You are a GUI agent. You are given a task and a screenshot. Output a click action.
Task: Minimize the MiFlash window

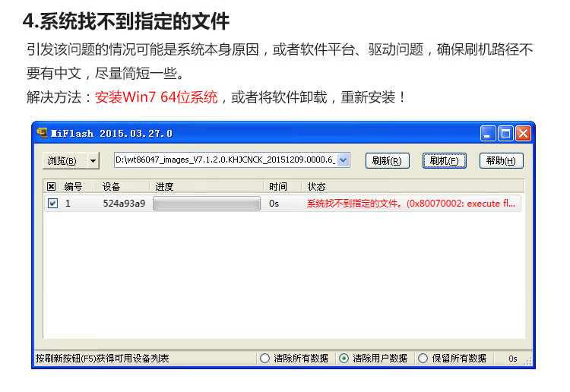click(x=487, y=134)
